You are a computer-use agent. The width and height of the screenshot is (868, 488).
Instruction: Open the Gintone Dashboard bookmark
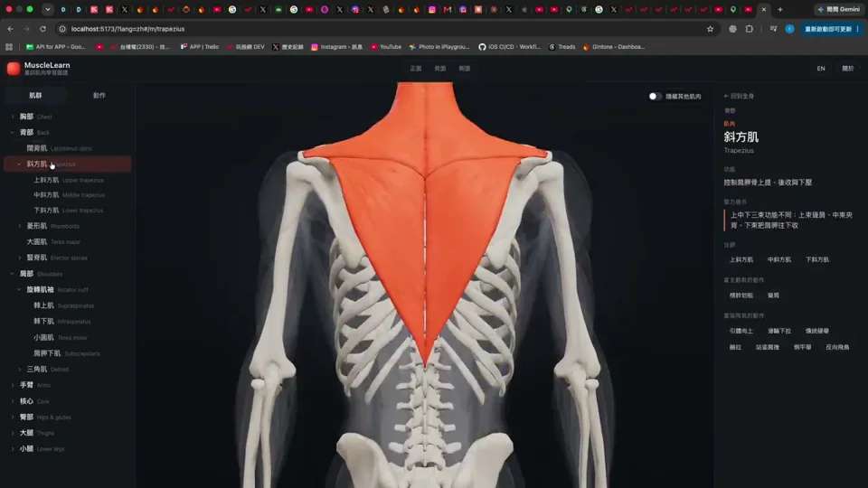[x=614, y=47]
